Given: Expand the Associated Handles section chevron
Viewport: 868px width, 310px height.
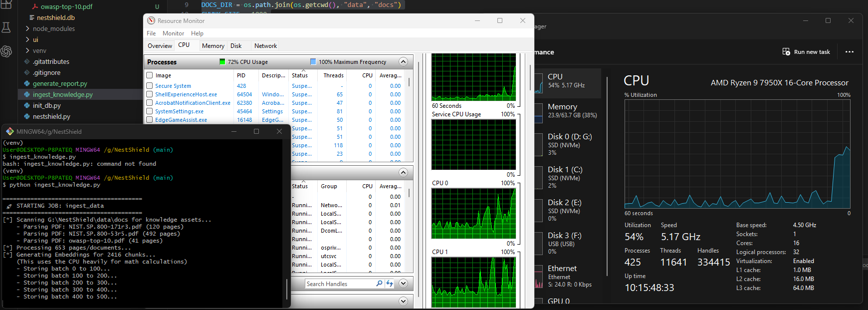Looking at the screenshot, I should 404,284.
